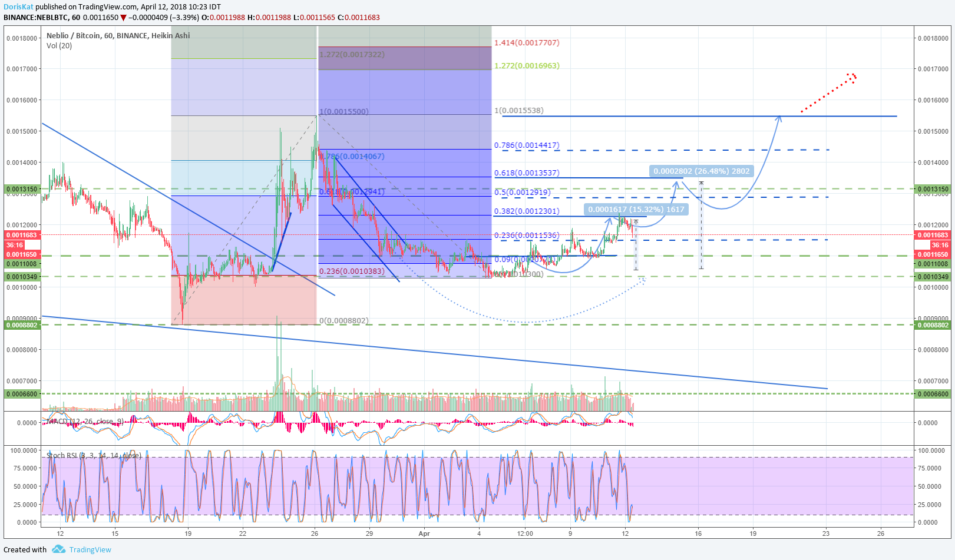Click the 26 date near axis end
Screen dimensions: 955x560
[x=881, y=534]
